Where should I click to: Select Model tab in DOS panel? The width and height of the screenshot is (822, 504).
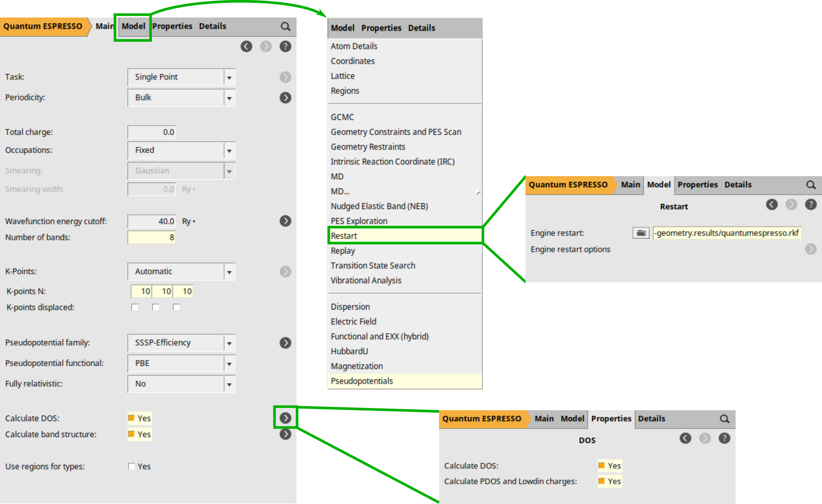(x=572, y=419)
